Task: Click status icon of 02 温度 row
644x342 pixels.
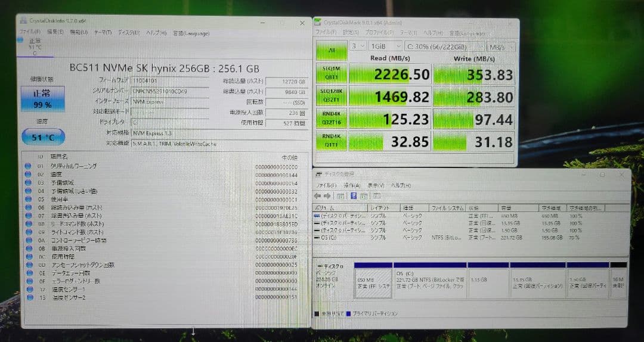Action: pyautogui.click(x=28, y=175)
